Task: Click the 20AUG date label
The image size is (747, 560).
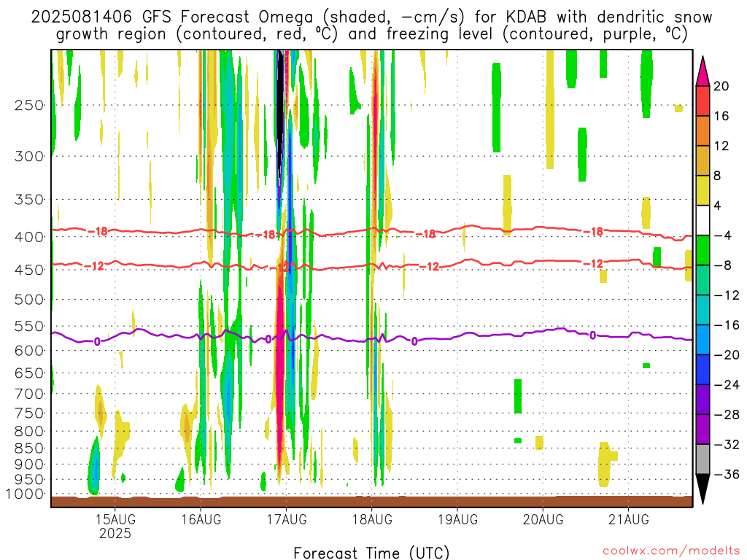Action: [543, 519]
